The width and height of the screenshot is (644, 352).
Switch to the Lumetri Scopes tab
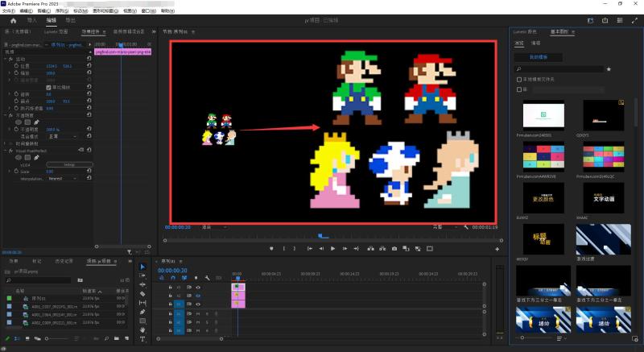tap(56, 31)
